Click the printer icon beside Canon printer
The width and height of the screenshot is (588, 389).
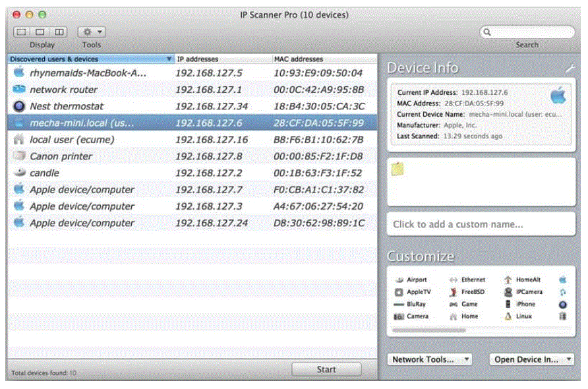click(19, 156)
